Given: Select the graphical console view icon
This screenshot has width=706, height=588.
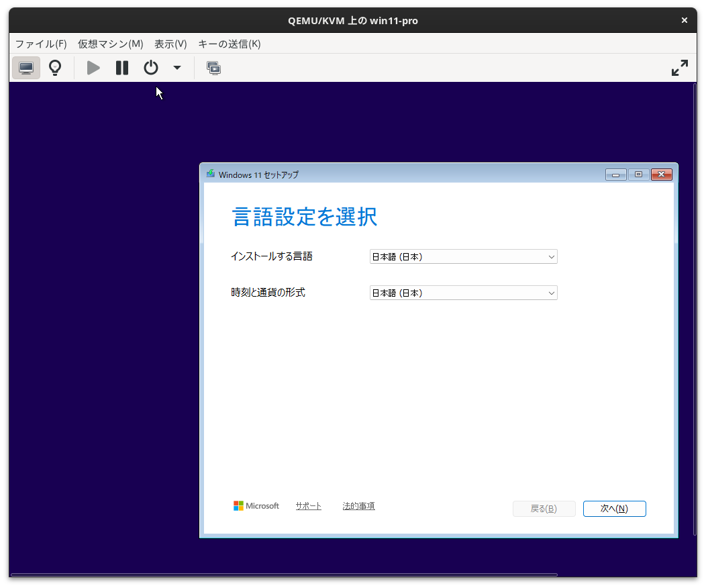Looking at the screenshot, I should click(26, 67).
